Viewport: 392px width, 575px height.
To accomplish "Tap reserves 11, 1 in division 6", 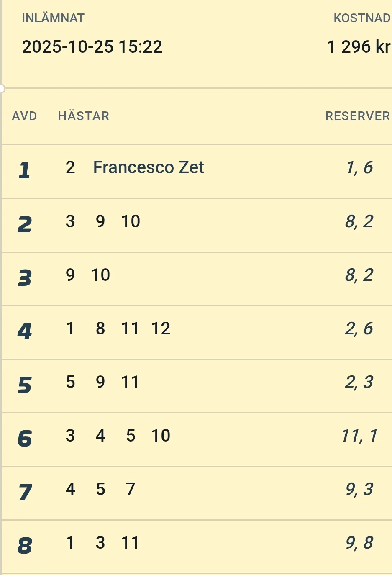I will [359, 436].
